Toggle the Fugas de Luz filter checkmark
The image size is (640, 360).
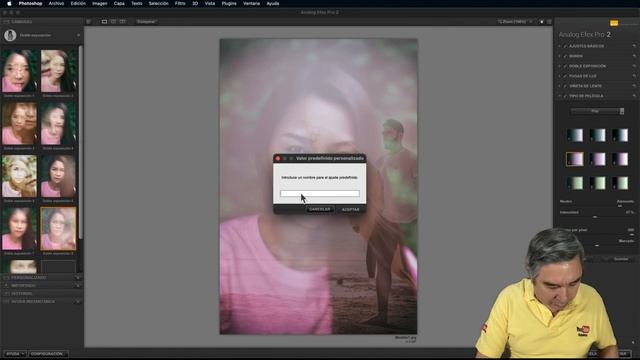tap(565, 76)
